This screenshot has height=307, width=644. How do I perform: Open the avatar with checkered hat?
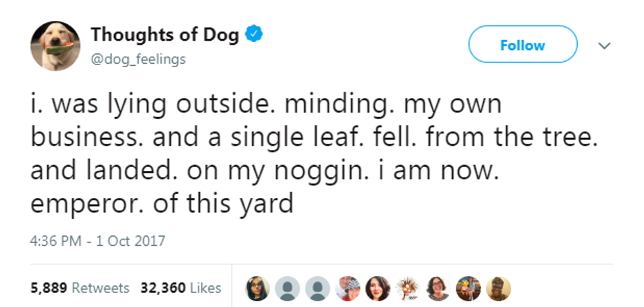[348, 288]
